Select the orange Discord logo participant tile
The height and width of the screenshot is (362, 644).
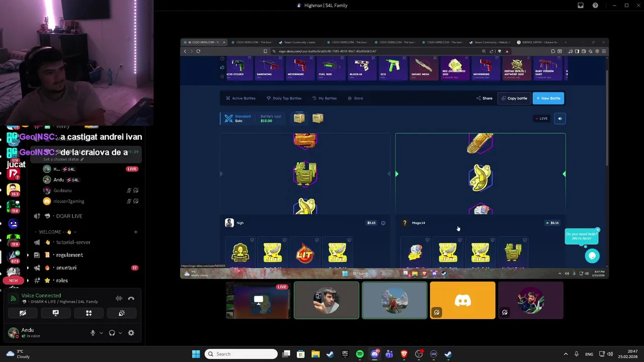[x=462, y=301]
